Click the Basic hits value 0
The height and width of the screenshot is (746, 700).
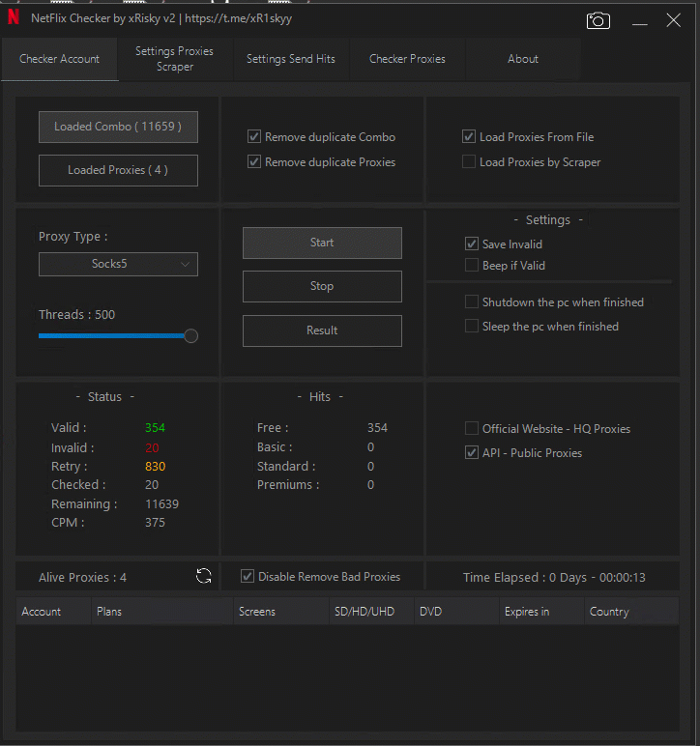(370, 447)
